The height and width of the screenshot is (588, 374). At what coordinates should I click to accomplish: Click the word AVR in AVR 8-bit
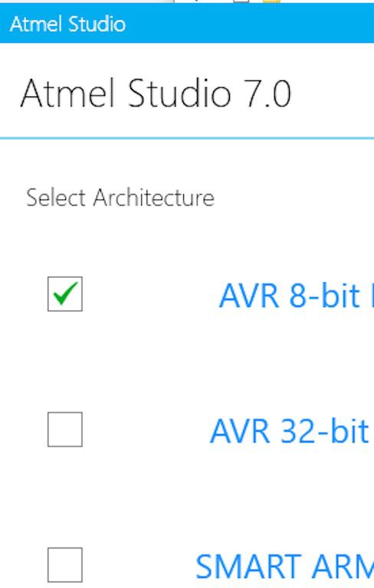click(x=249, y=296)
